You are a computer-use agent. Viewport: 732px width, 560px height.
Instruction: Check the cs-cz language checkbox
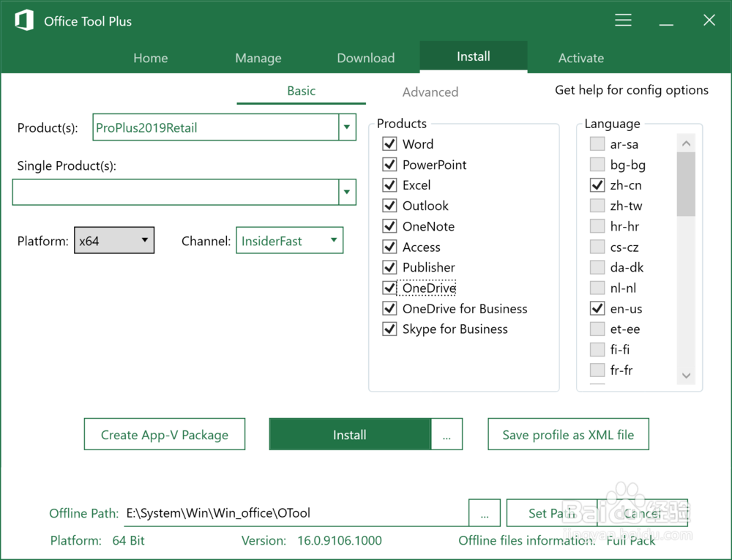(x=597, y=247)
